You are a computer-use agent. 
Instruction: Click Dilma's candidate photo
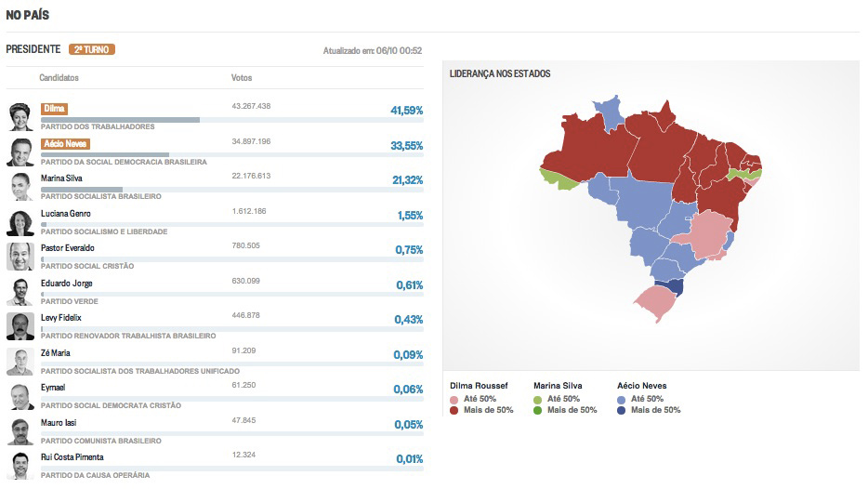point(20,115)
